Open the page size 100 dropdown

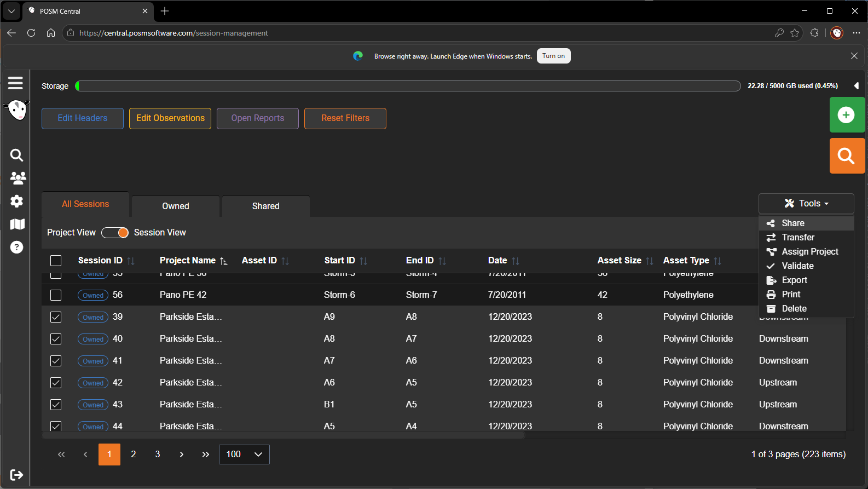coord(244,455)
